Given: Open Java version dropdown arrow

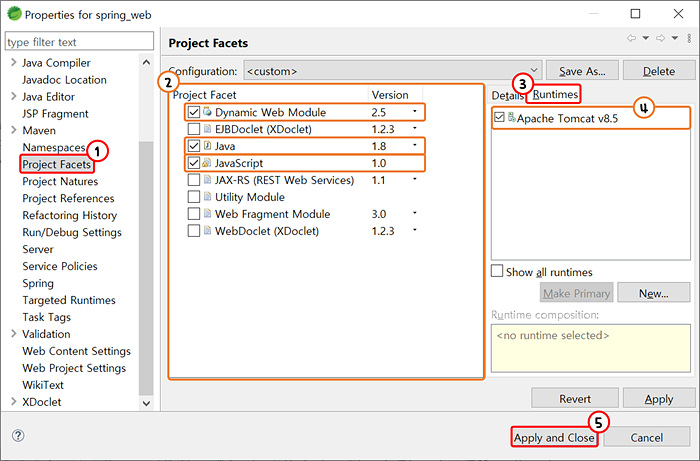Looking at the screenshot, I should (415, 145).
